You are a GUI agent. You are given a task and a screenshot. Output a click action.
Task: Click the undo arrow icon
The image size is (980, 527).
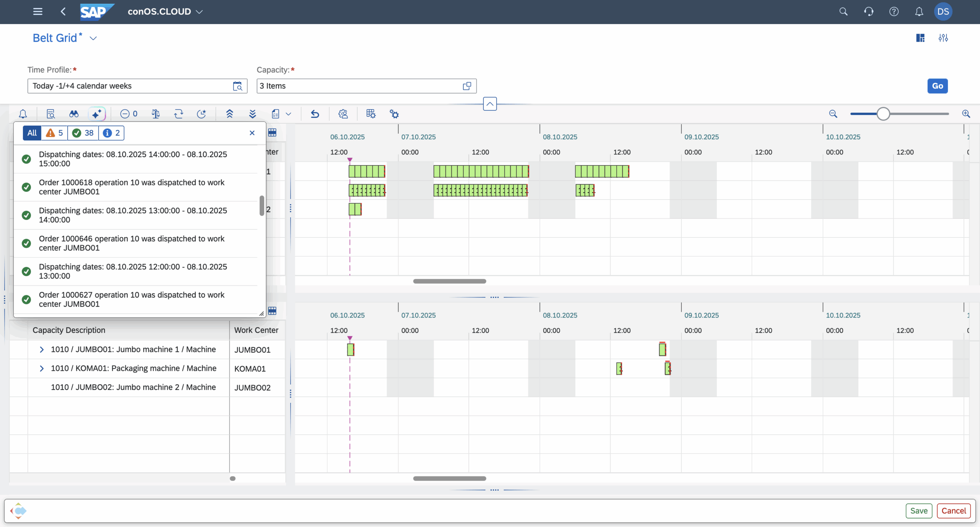tap(315, 114)
